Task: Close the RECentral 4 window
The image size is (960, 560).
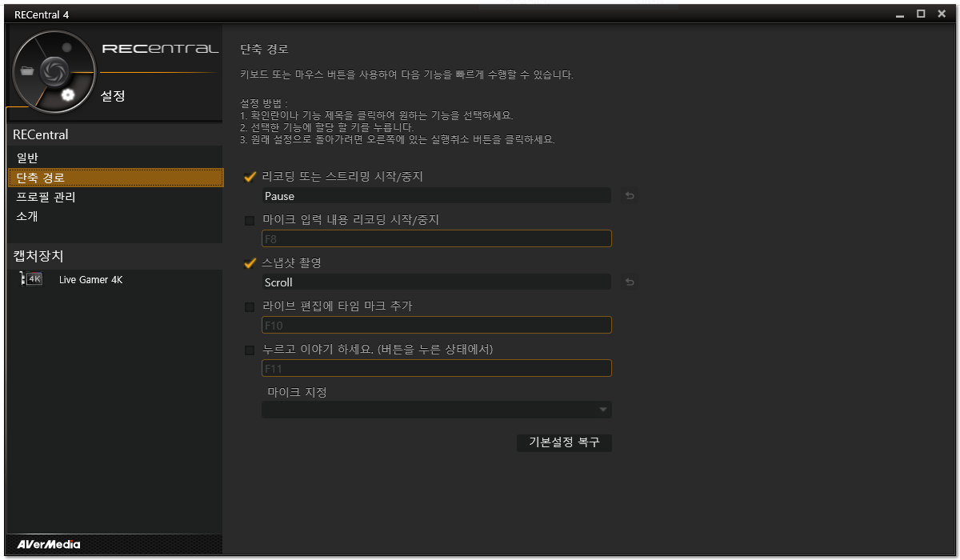Action: pyautogui.click(x=941, y=14)
